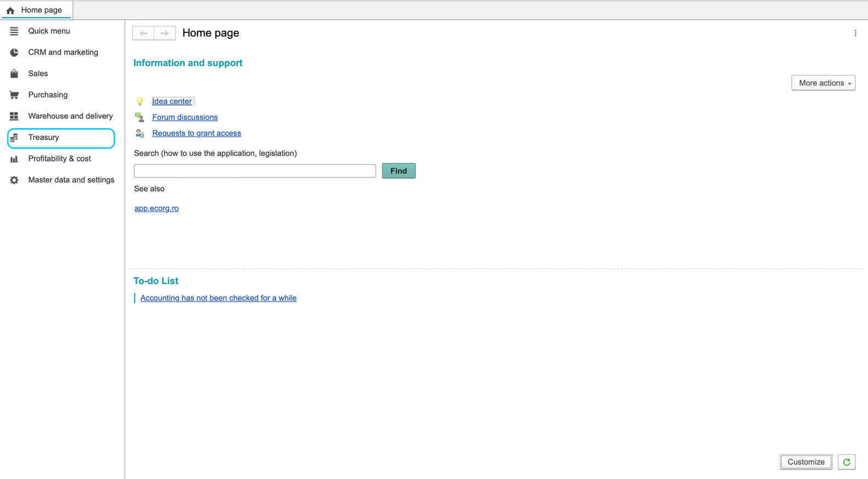Viewport: 868px width, 479px height.
Task: Click the Customize button
Action: point(806,462)
